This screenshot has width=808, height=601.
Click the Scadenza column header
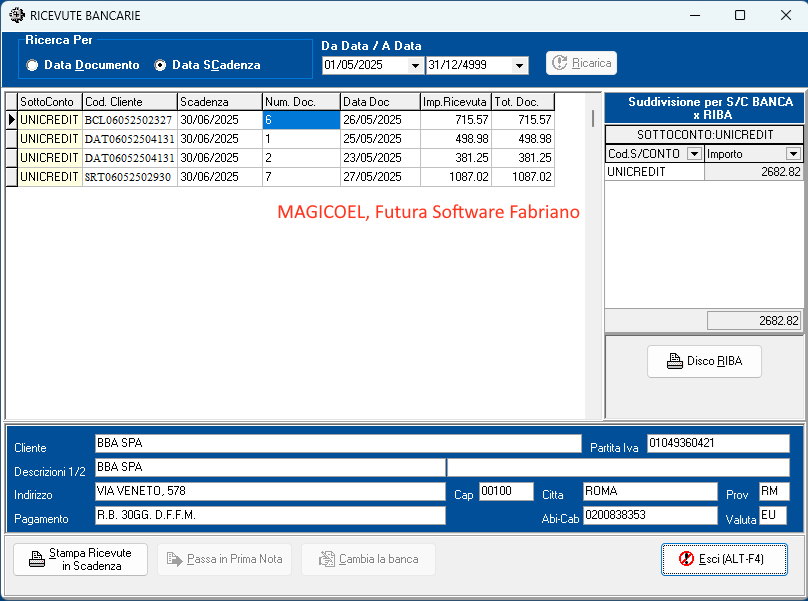point(220,102)
